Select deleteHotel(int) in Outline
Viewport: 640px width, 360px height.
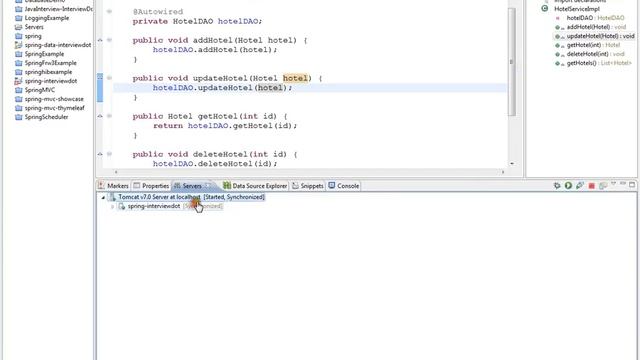tap(596, 54)
